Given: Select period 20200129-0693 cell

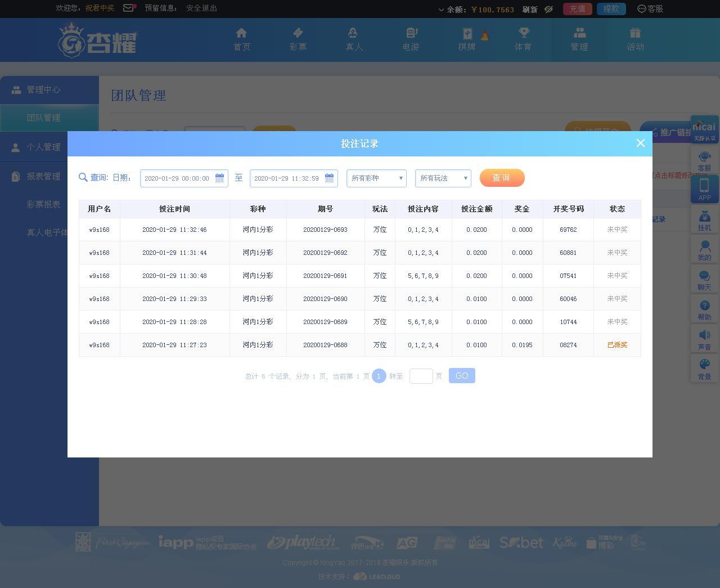Looking at the screenshot, I should (325, 230).
